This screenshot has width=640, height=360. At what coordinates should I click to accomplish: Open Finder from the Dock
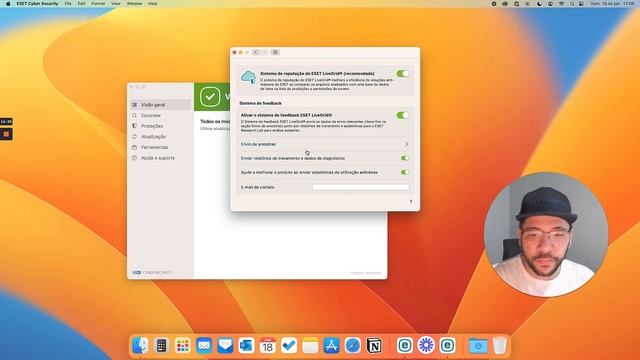pos(140,346)
